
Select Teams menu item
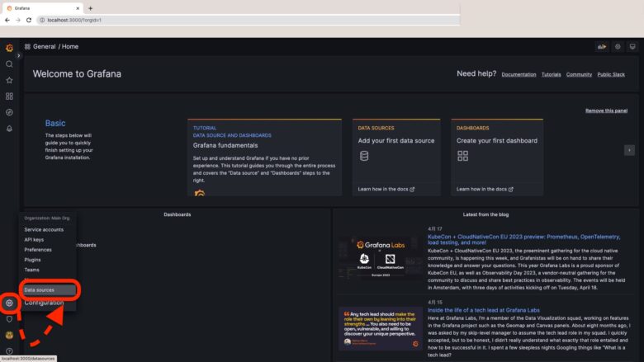[31, 270]
